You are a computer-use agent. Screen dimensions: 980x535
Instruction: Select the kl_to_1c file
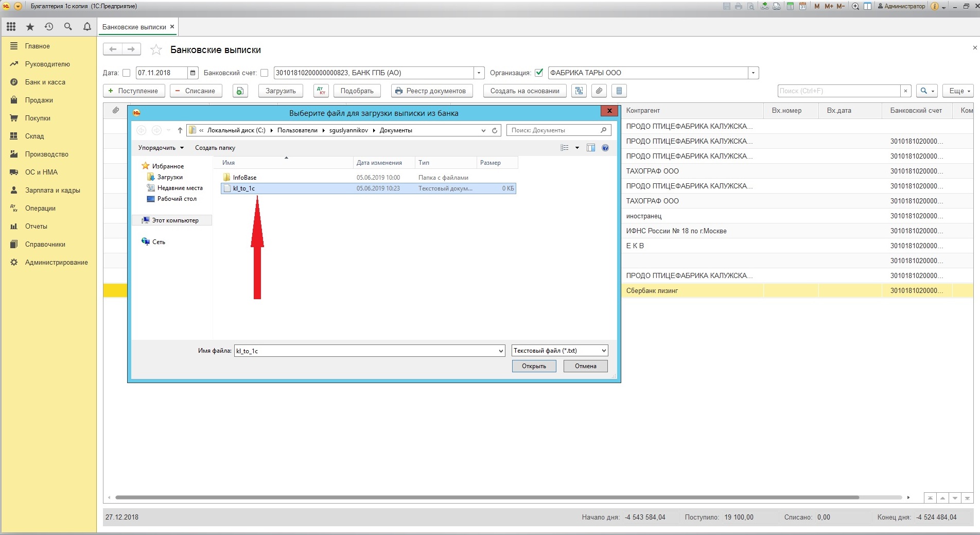tap(368, 188)
